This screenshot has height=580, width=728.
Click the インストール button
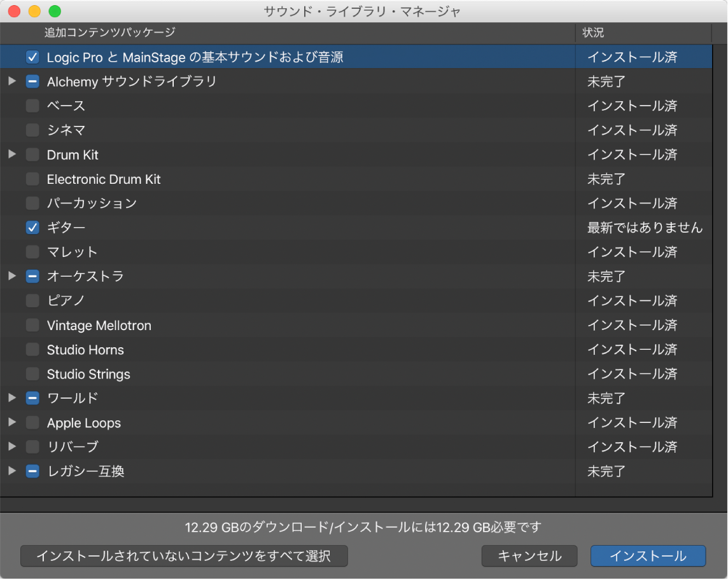coord(648,556)
